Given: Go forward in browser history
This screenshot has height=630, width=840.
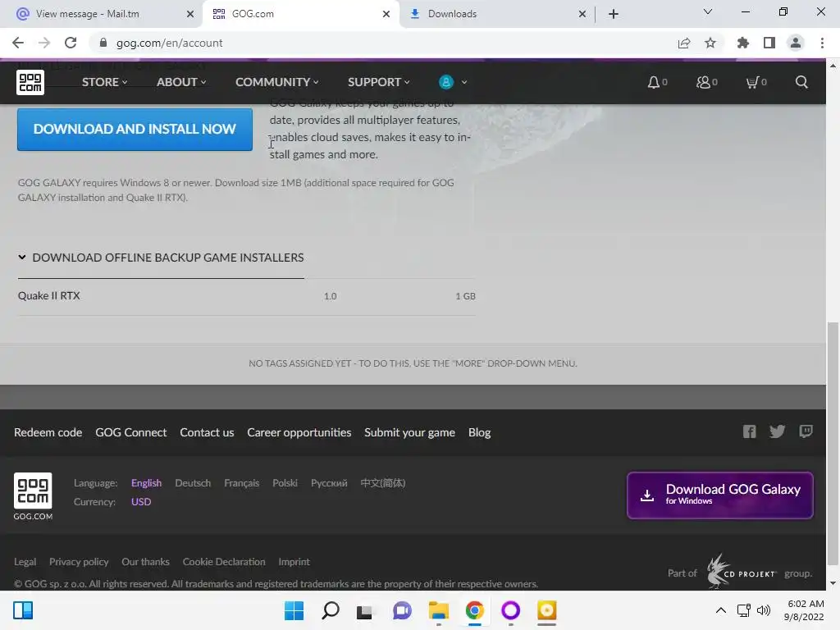Looking at the screenshot, I should [x=44, y=43].
